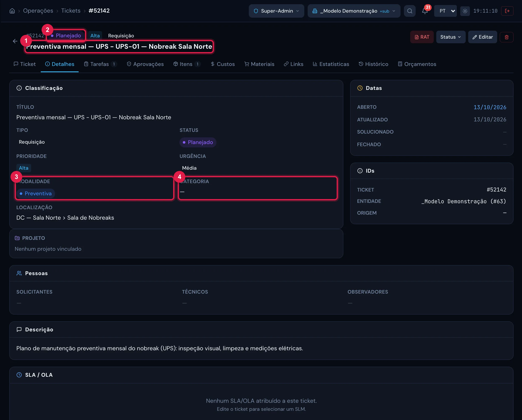Navigate to Tickets breadcrumb

(71, 11)
